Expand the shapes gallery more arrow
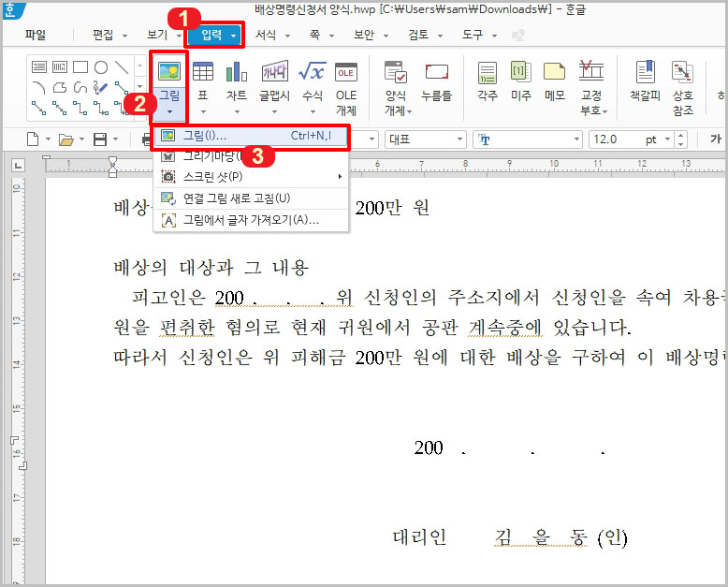The image size is (728, 587). pos(139,87)
